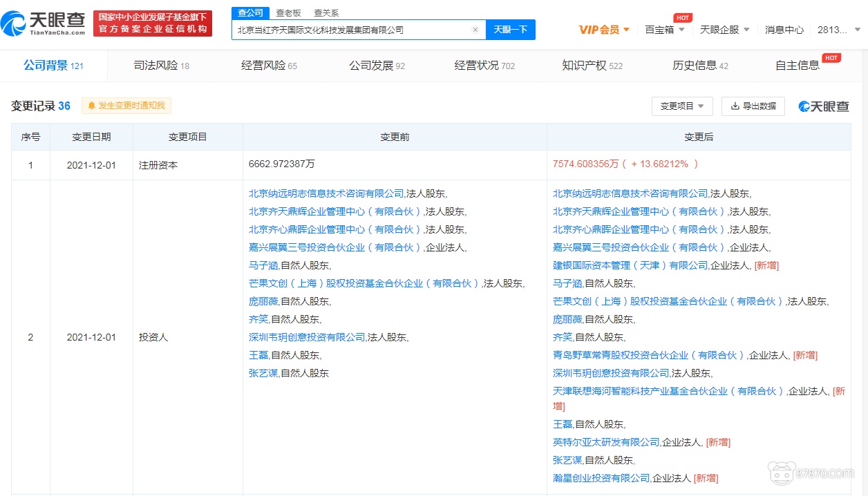Open the 变更项目 filter dropdown
868x496 pixels.
coord(682,106)
